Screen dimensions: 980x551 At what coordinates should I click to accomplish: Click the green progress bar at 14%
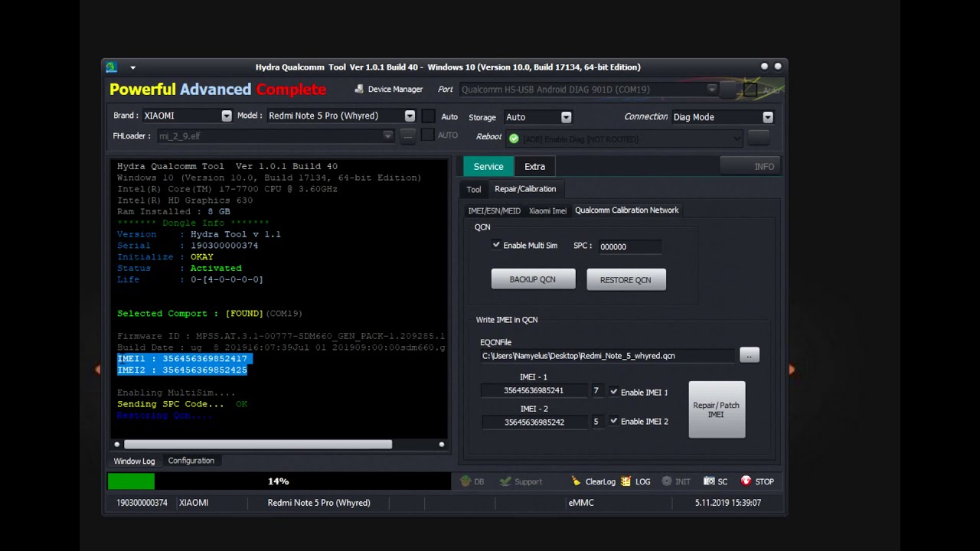pyautogui.click(x=131, y=481)
